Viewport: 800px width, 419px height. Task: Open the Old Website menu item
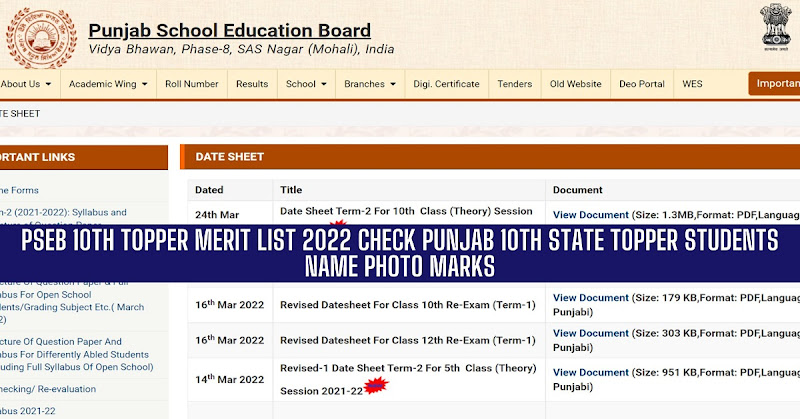point(575,84)
